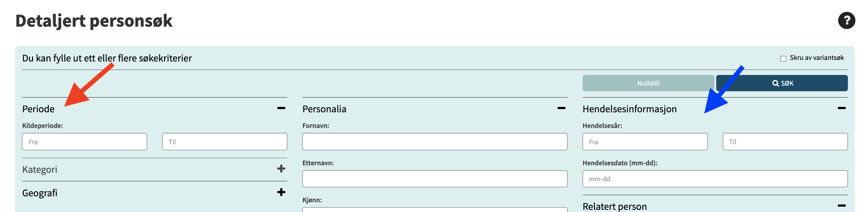
Task: Click into the Fornavn input field
Action: tap(435, 142)
